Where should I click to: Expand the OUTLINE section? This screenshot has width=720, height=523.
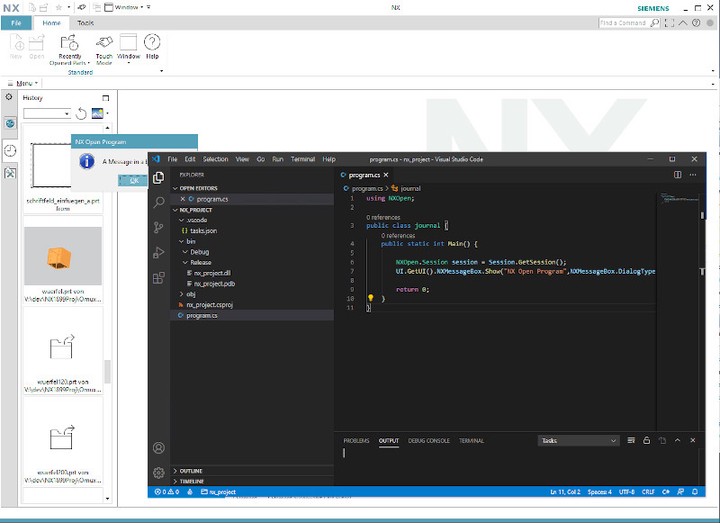pyautogui.click(x=190, y=470)
